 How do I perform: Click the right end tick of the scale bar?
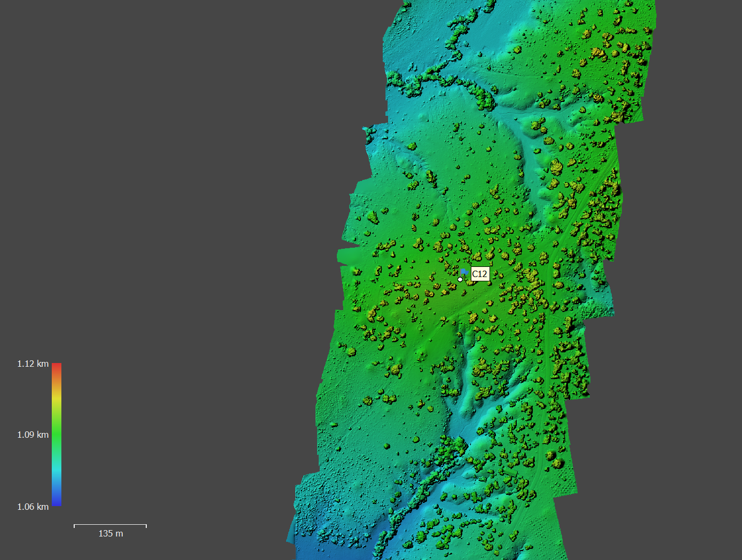(x=146, y=526)
